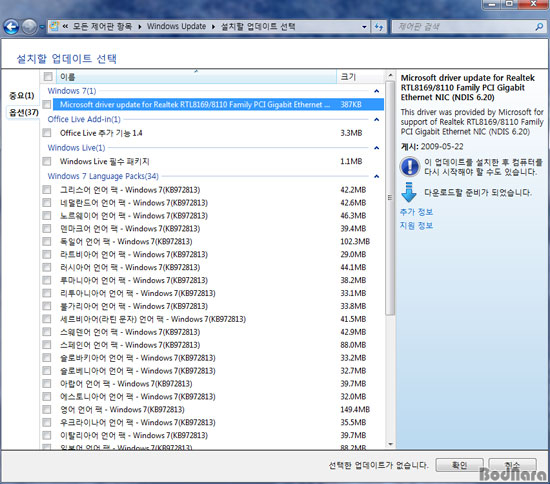Select the 스웨덴어 언어 팩 row text
Viewport: 550px width, 484px height.
130,332
